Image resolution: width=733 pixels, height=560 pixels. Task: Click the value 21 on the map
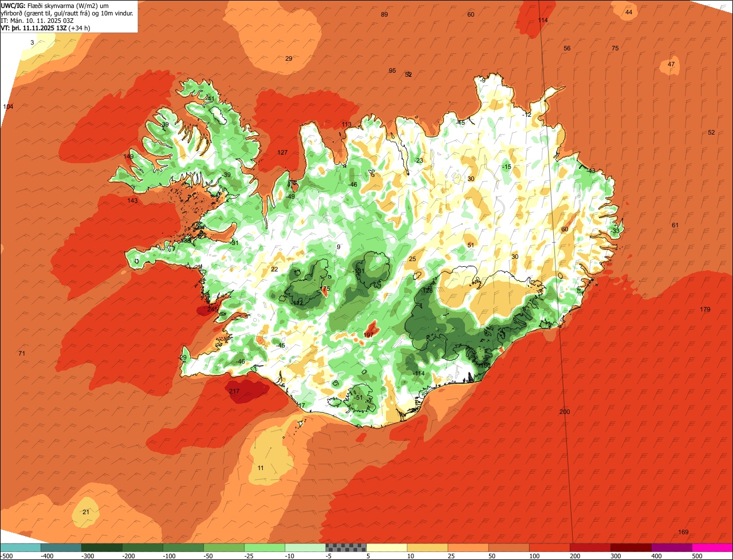(x=86, y=512)
